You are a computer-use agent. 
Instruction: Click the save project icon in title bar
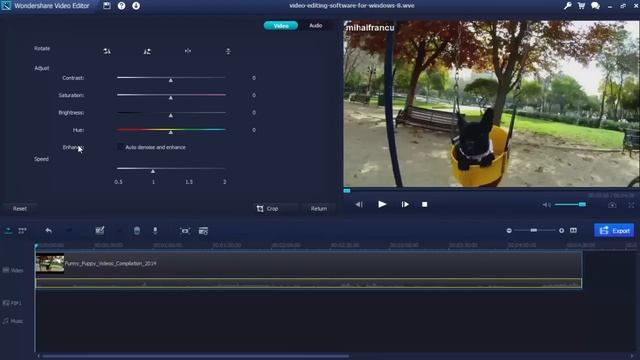pyautogui.click(x=107, y=6)
